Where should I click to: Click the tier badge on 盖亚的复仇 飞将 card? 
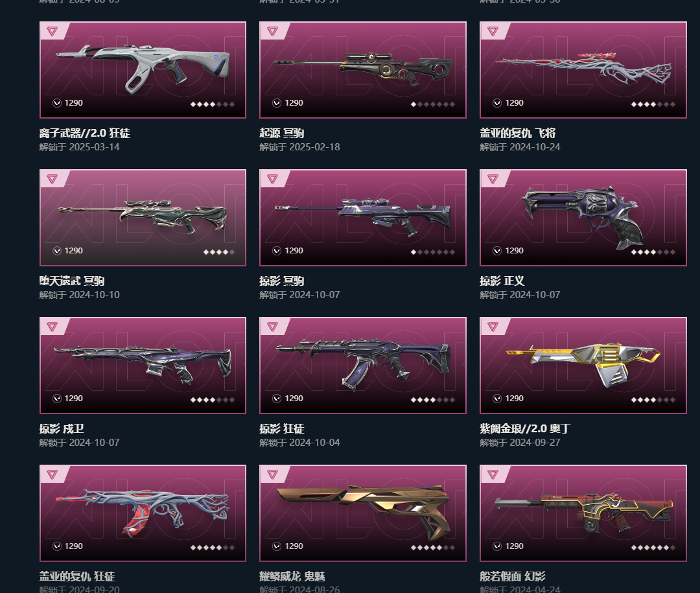(493, 31)
